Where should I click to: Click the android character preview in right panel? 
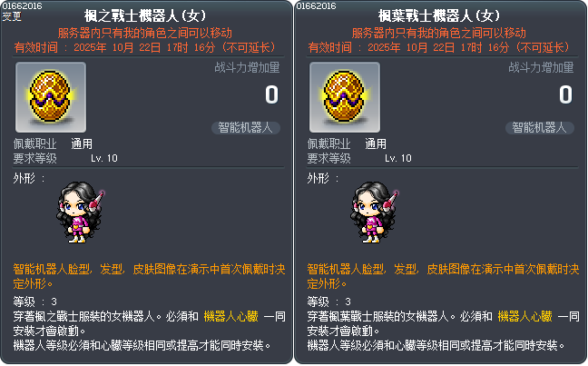(x=374, y=213)
